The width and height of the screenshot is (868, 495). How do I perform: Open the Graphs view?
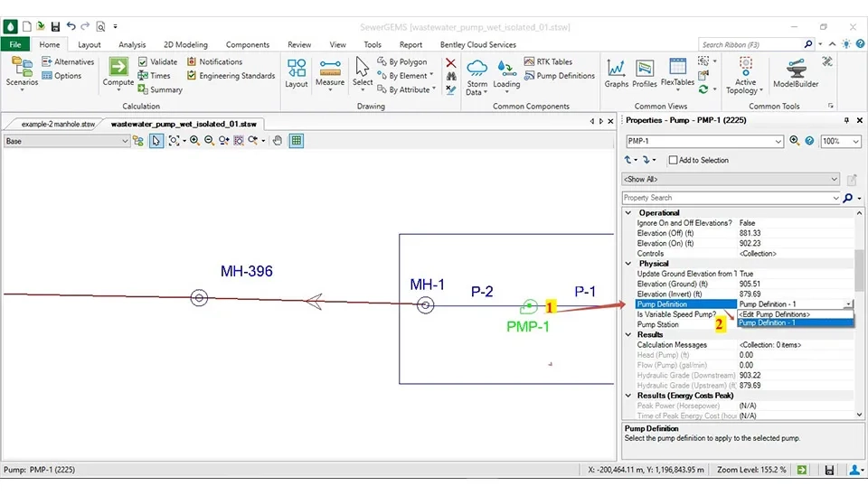(x=617, y=73)
